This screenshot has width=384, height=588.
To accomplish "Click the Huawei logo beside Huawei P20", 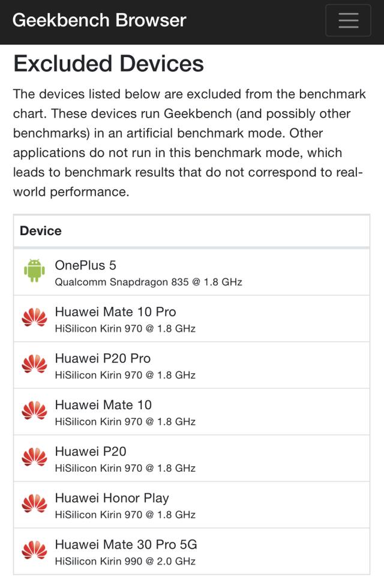I will 34,457.
